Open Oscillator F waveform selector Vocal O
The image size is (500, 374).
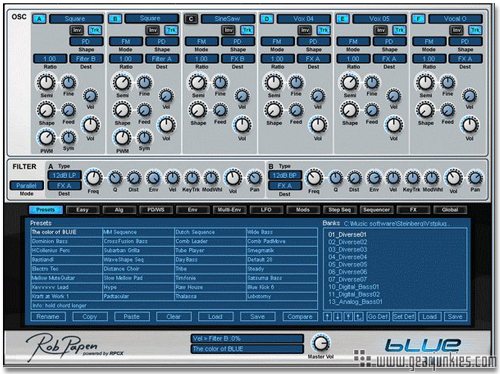(x=455, y=19)
